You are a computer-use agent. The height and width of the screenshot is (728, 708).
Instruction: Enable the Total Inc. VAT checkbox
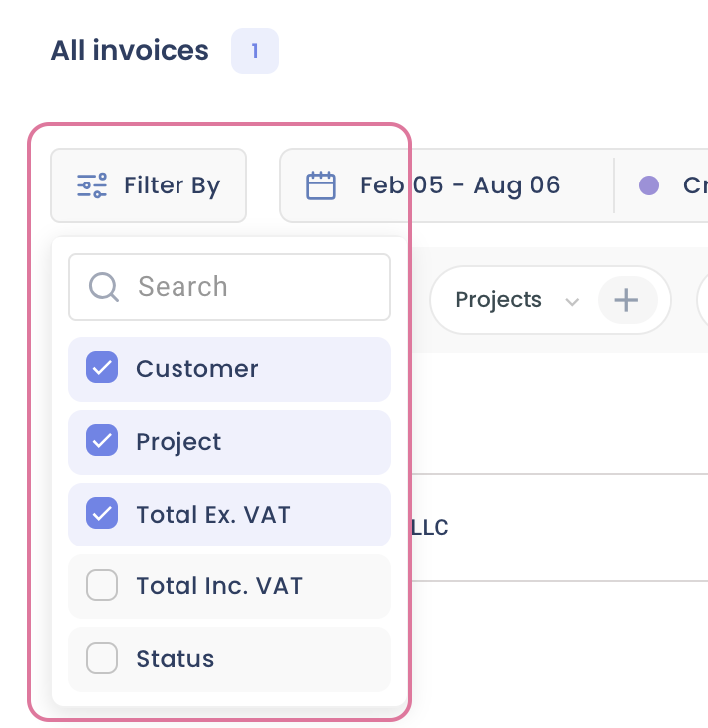coord(102,586)
